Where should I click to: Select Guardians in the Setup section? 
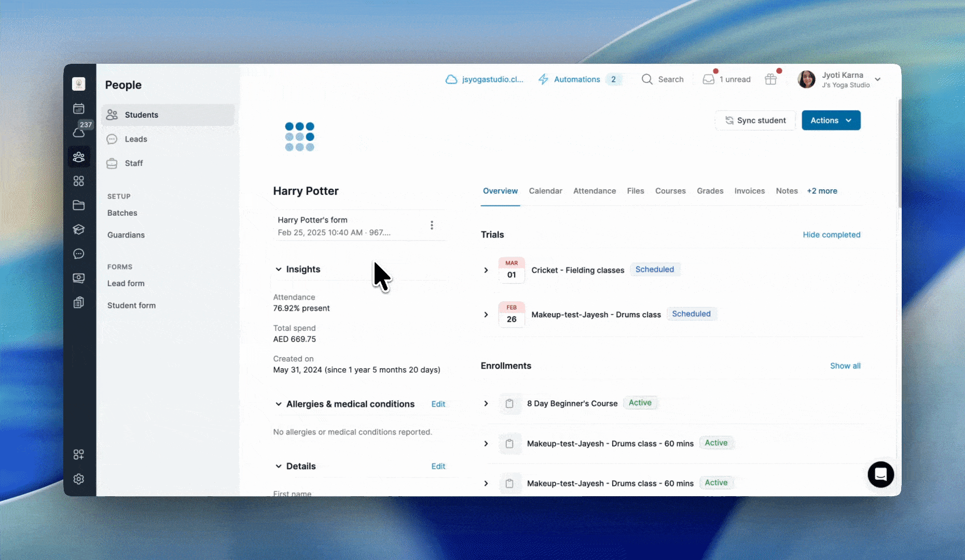(126, 235)
